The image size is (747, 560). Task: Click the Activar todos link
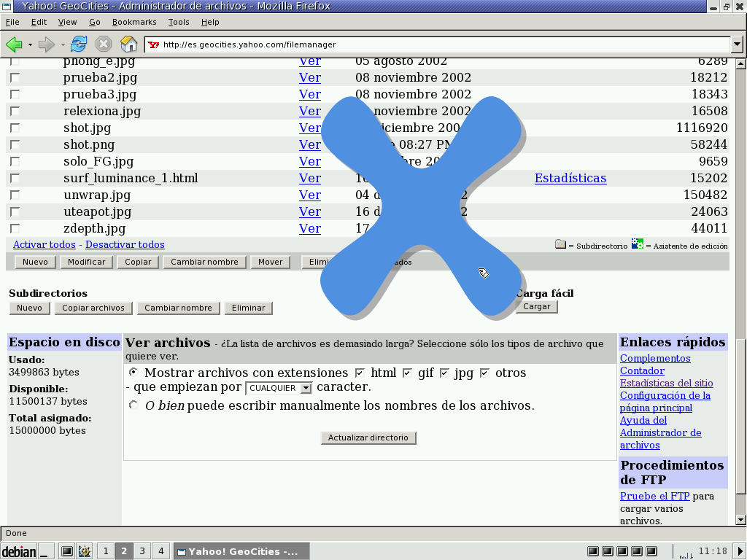click(44, 245)
